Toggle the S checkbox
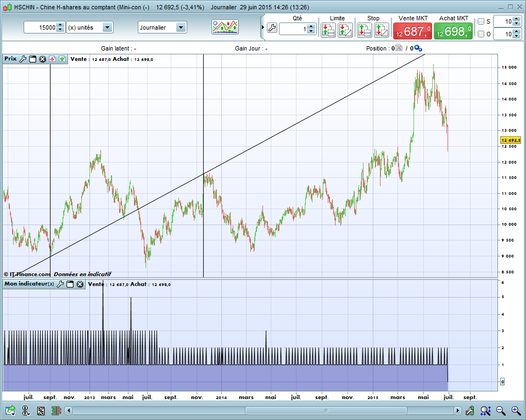This screenshot has height=420, width=526. (x=481, y=21)
